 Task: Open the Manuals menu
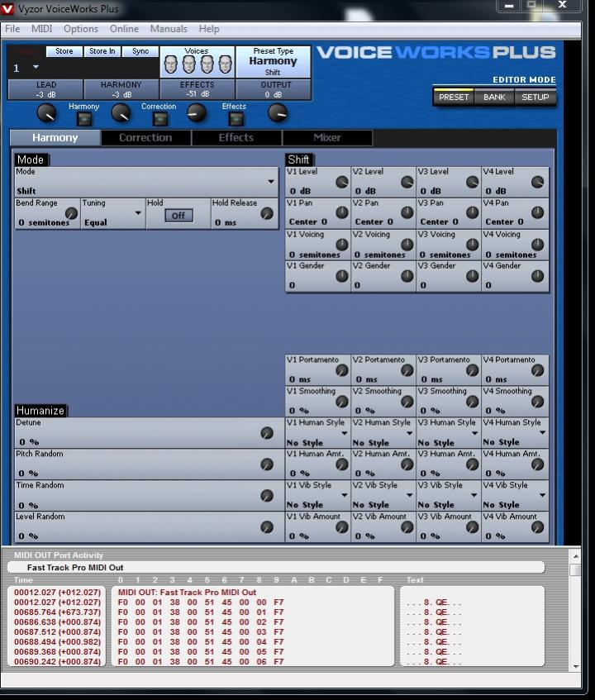(x=169, y=29)
